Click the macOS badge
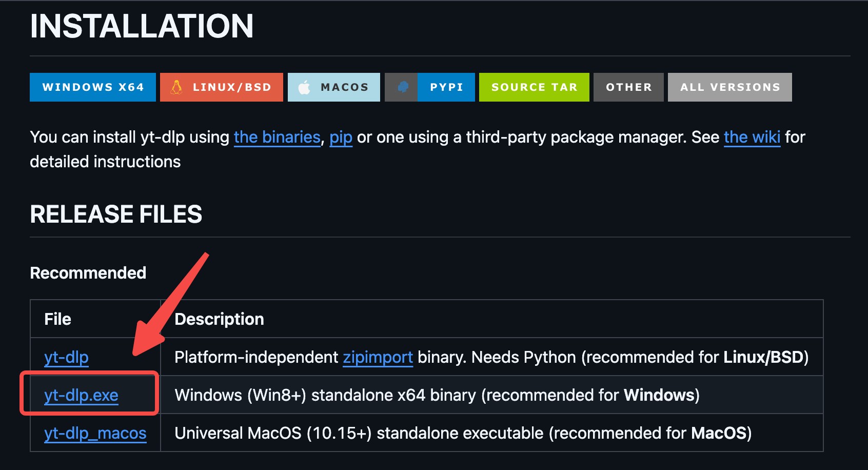Image resolution: width=868 pixels, height=470 pixels. [334, 87]
